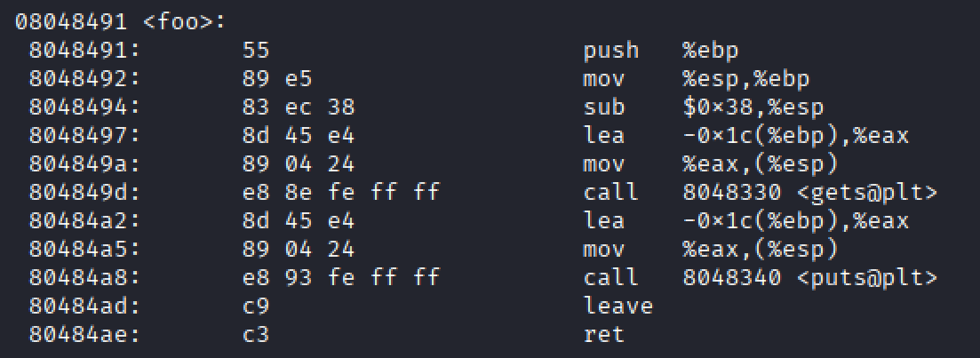Select first lea -0x1c(%ebp),%eax operand
980x358 pixels.
(795, 136)
